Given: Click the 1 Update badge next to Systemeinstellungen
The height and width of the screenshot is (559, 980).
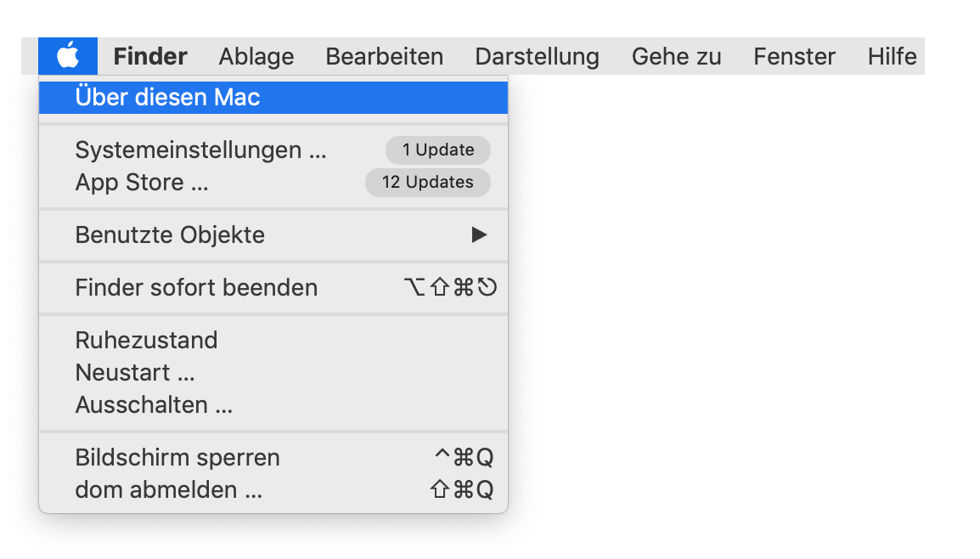Looking at the screenshot, I should [x=437, y=150].
